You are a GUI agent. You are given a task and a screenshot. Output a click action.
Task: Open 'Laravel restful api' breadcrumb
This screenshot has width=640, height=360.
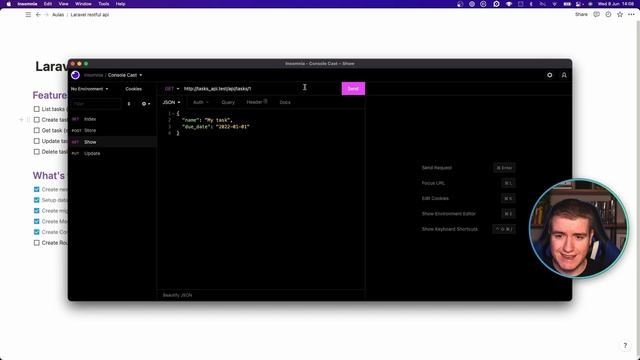(x=90, y=15)
